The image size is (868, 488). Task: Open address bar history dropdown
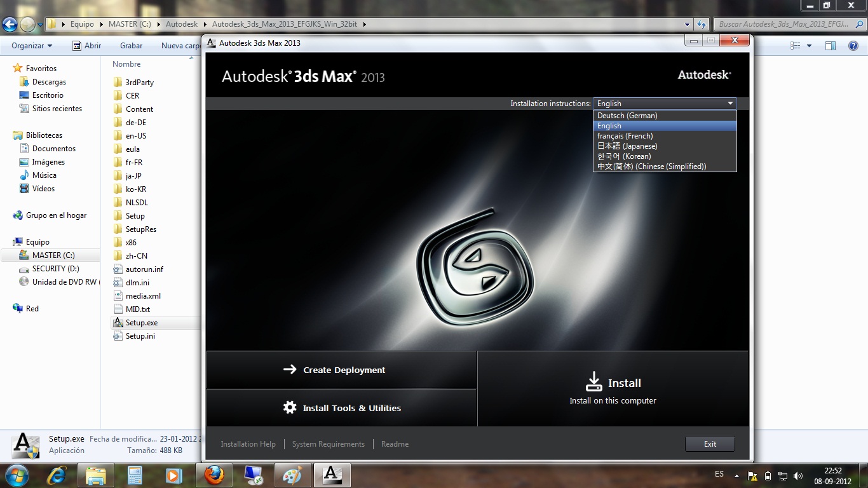click(688, 24)
